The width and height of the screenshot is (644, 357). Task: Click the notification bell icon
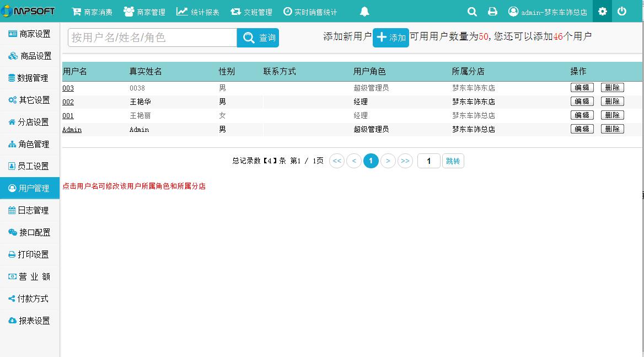(x=364, y=12)
